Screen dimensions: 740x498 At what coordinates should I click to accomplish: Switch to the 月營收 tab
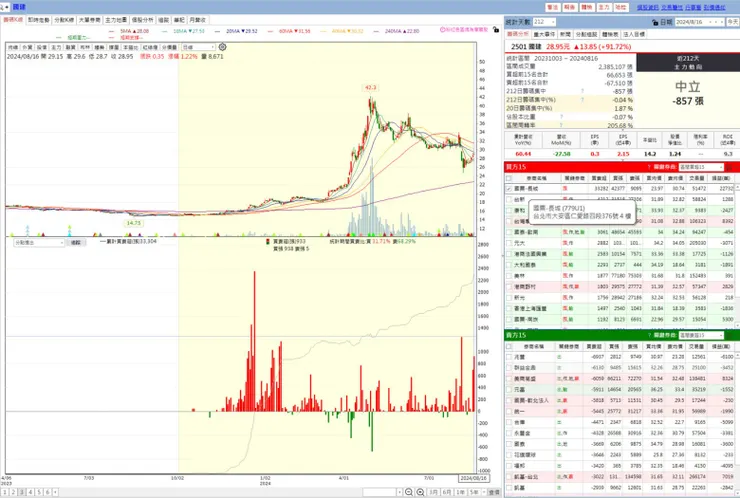tap(197, 20)
